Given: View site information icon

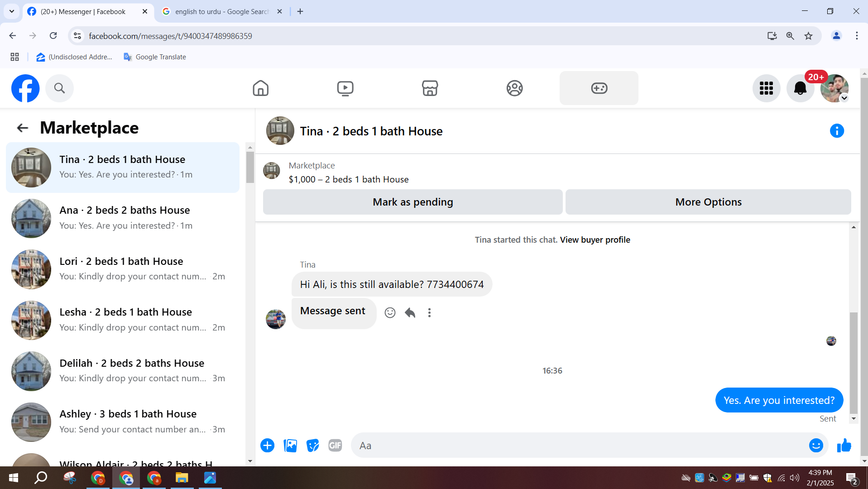Looking at the screenshot, I should coord(77,36).
